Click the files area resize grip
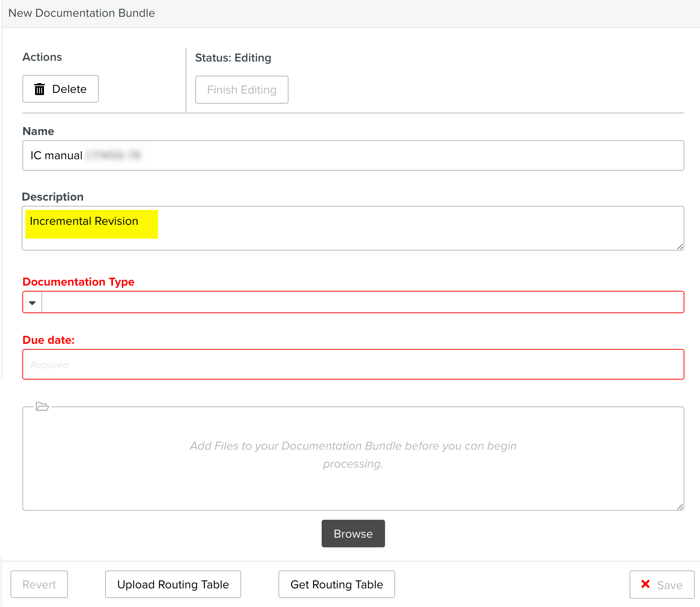This screenshot has height=607, width=700. point(680,507)
